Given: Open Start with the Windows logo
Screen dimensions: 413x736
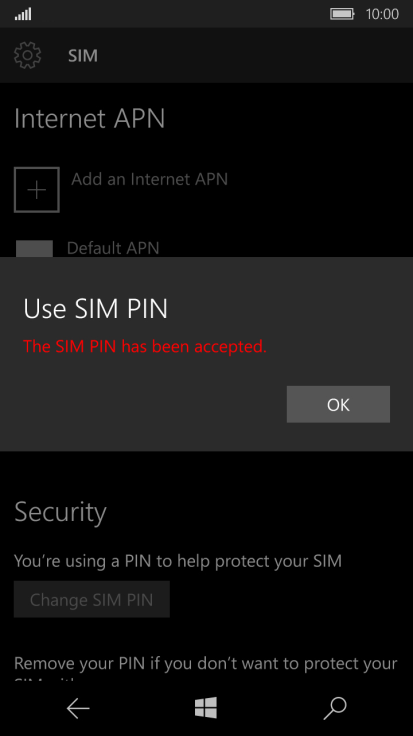Looking at the screenshot, I should (206, 707).
